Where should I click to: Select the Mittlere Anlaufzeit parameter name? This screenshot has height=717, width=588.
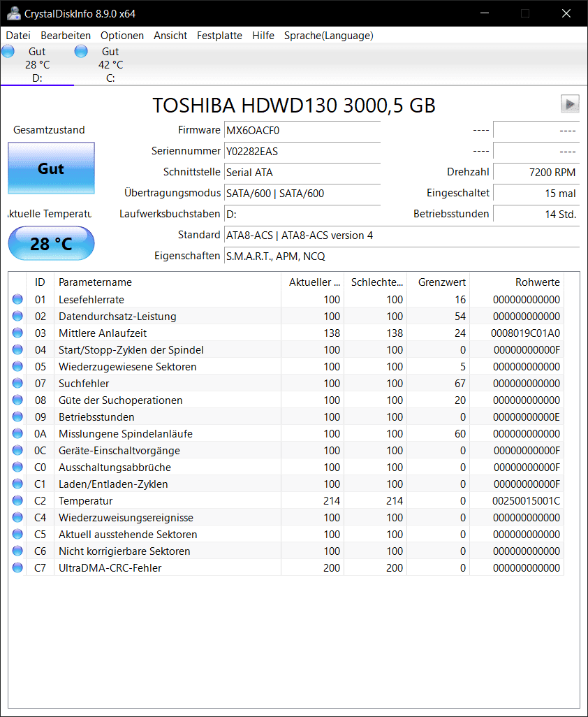103,333
